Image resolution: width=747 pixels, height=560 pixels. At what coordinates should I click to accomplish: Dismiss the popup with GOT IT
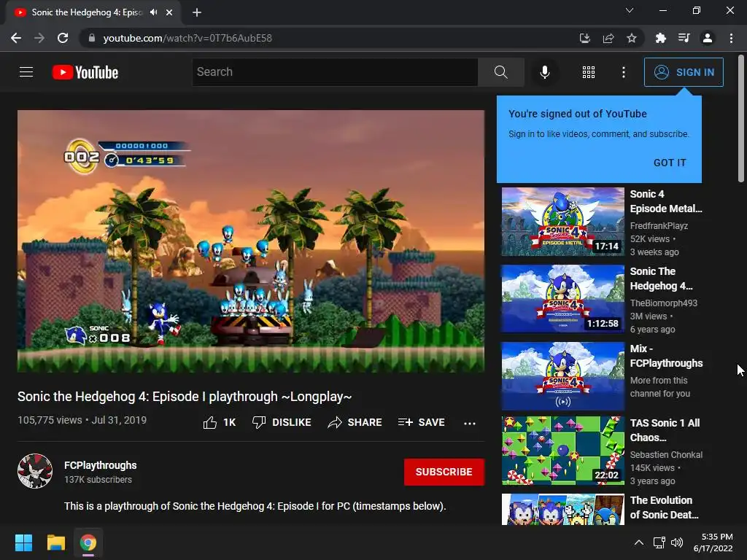click(x=670, y=163)
